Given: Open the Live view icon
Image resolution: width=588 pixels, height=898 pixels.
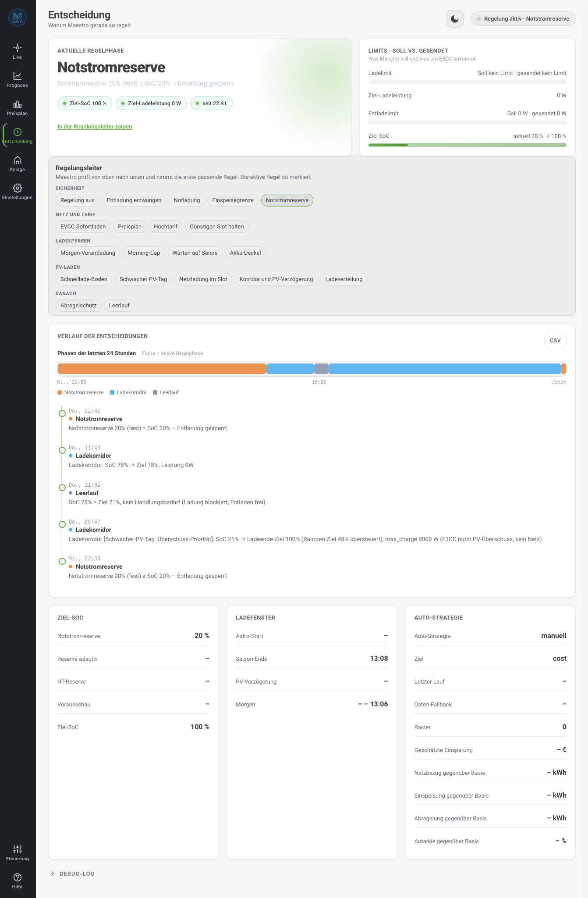Looking at the screenshot, I should point(17,47).
